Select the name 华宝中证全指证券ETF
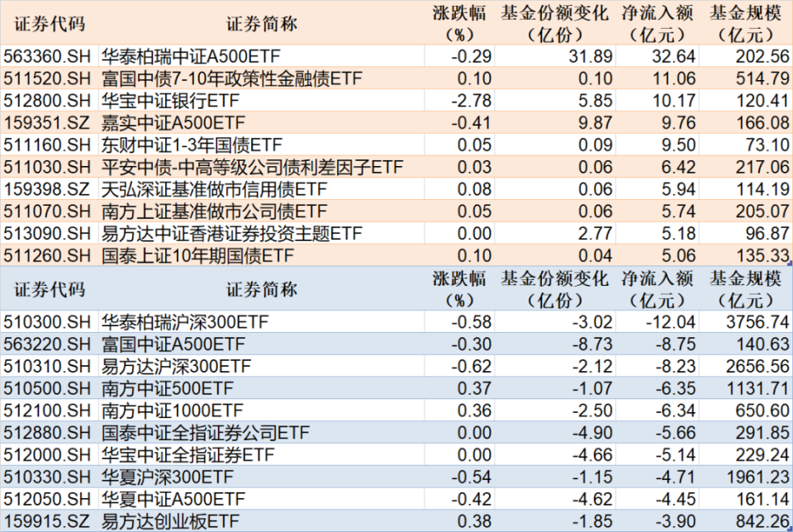This screenshot has height=532, width=793. (188, 455)
